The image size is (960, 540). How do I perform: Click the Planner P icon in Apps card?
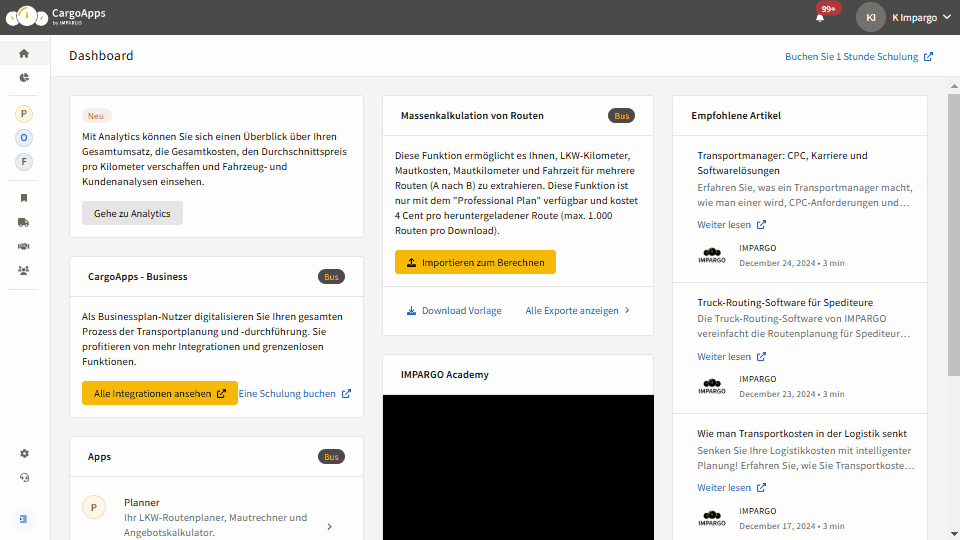(94, 507)
